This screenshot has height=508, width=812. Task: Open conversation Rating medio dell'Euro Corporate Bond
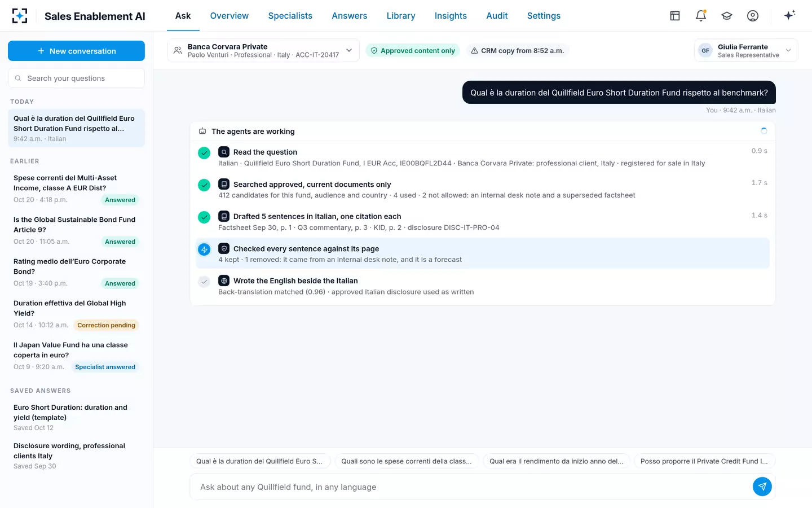coord(76,272)
